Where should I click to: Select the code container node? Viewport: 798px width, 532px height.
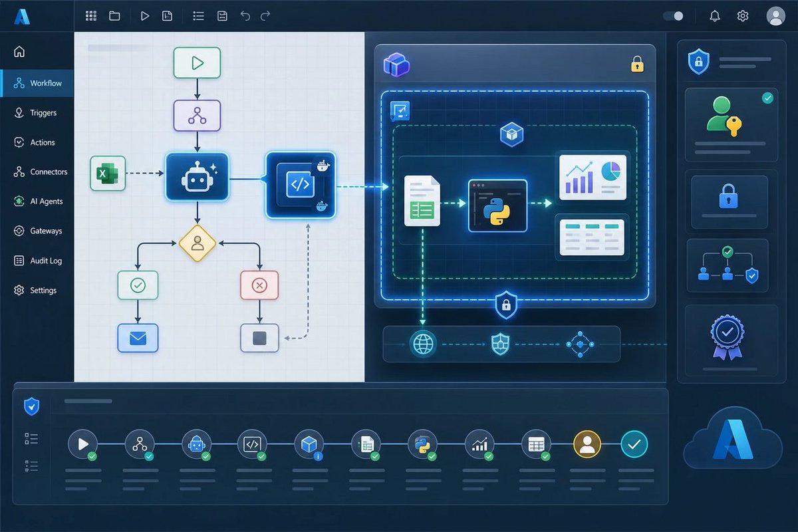(x=301, y=185)
